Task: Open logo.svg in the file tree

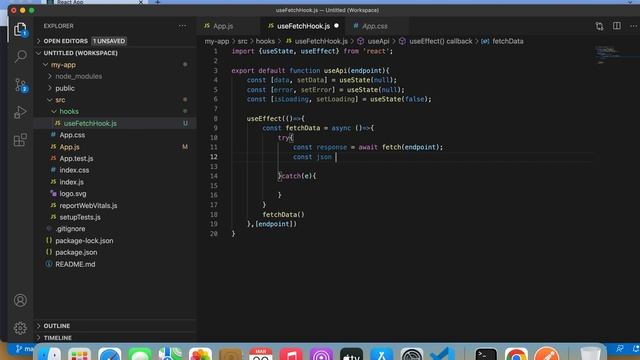Action: pyautogui.click(x=73, y=194)
